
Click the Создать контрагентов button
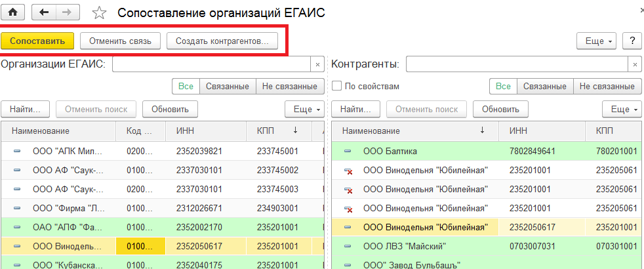222,41
